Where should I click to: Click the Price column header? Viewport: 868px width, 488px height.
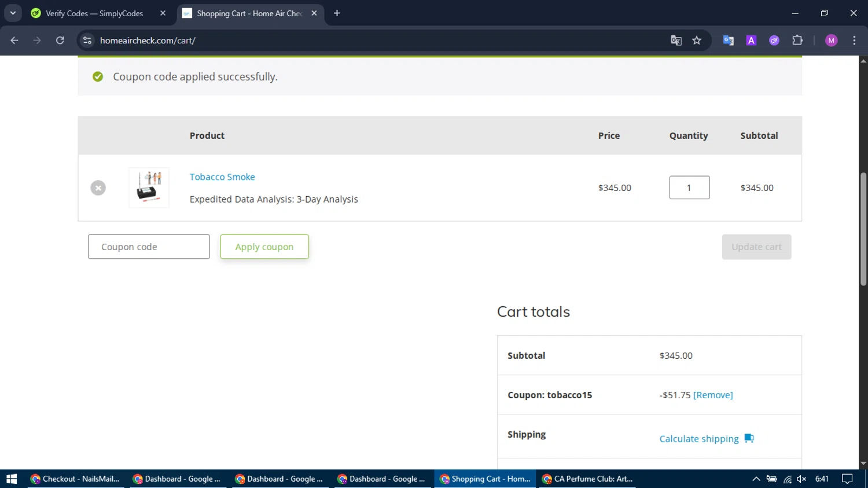pyautogui.click(x=609, y=135)
